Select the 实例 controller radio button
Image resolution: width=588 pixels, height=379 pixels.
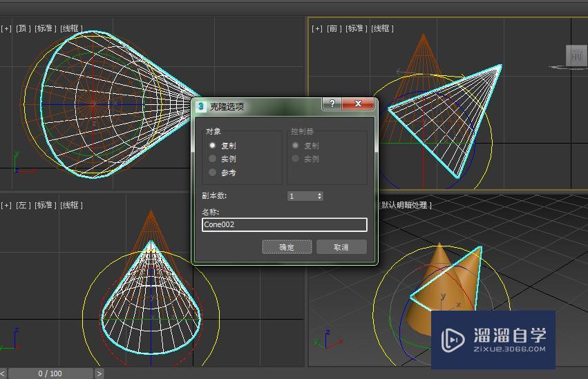click(296, 159)
